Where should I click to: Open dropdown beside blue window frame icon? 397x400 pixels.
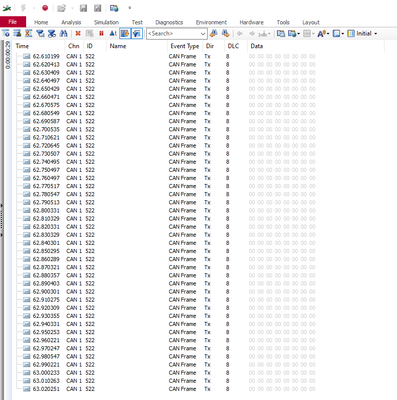(x=342, y=33)
